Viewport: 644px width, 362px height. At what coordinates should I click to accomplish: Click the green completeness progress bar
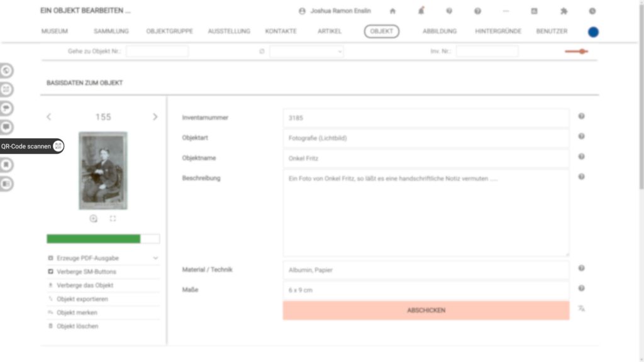coord(103,239)
